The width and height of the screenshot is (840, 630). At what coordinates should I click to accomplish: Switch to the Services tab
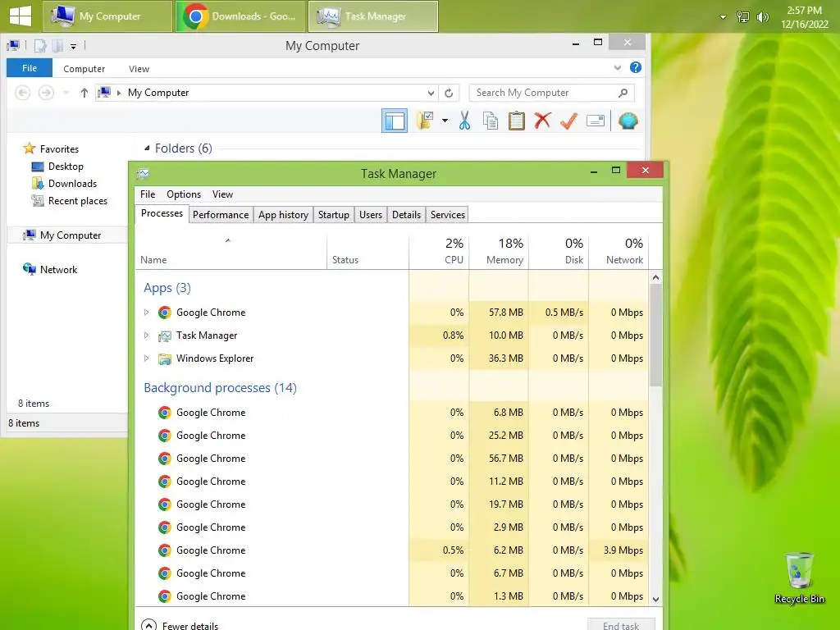click(448, 215)
